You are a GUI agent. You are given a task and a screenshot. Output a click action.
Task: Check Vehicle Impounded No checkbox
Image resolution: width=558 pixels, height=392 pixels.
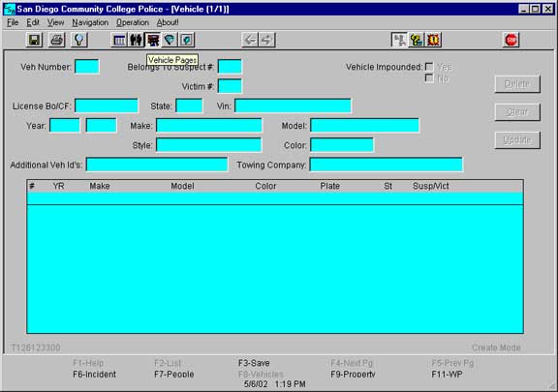click(429, 77)
